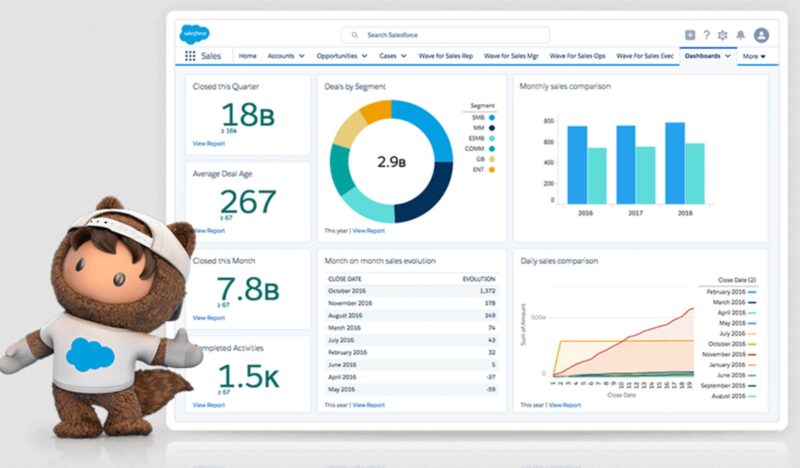Image resolution: width=800 pixels, height=468 pixels.
Task: Click October 2016 in daily sales legend
Action: (x=732, y=344)
